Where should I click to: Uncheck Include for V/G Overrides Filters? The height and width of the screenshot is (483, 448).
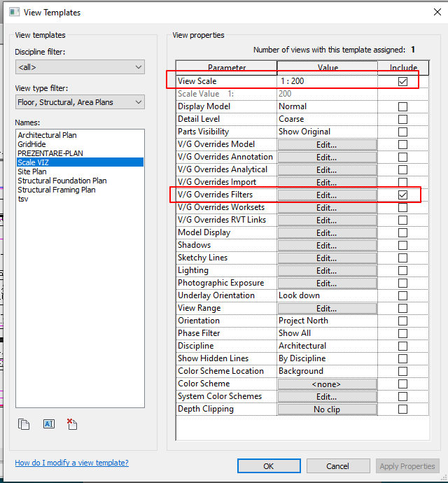click(x=402, y=195)
